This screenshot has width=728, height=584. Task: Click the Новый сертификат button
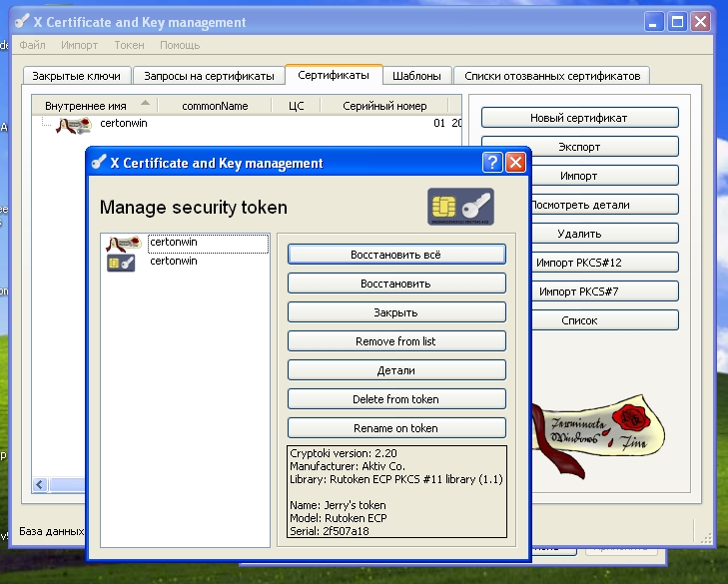[x=579, y=118]
